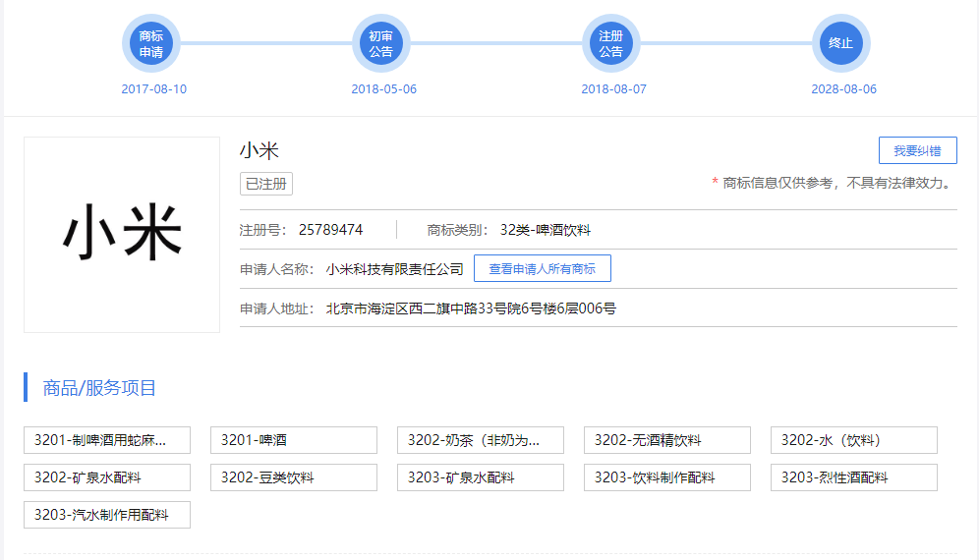
Task: Click category text 32类-啤酒饮料
Action: (x=546, y=230)
